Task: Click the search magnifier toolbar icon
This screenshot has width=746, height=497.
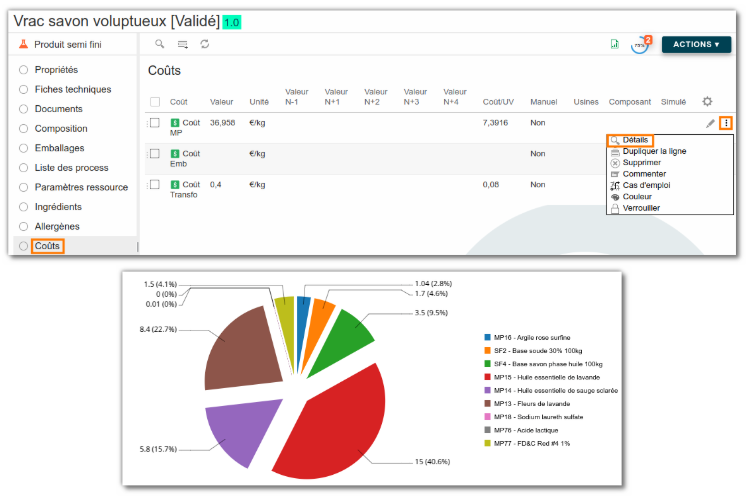Action: [159, 44]
